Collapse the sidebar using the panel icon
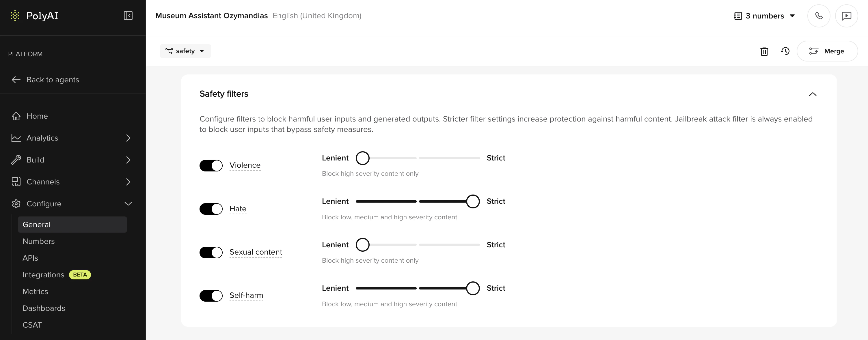Image resolution: width=868 pixels, height=340 pixels. point(128,16)
